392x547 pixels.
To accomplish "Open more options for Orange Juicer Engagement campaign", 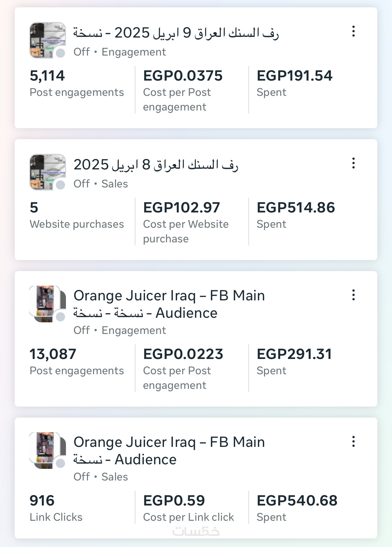I will click(x=354, y=295).
